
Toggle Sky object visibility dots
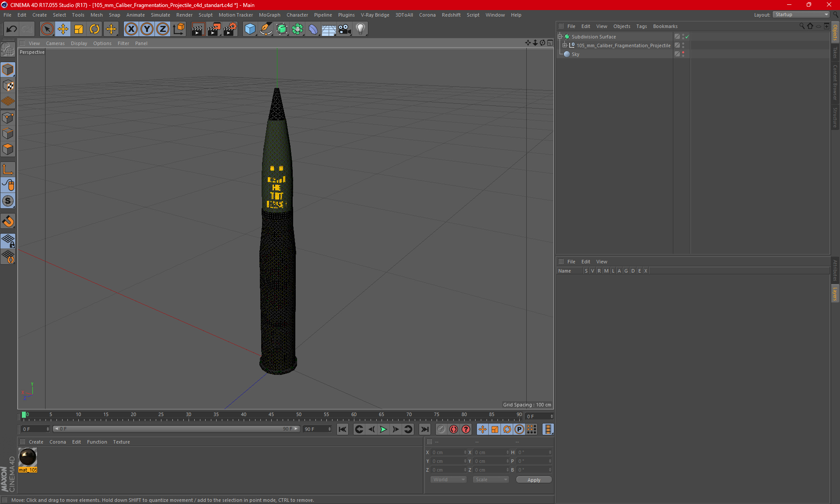683,54
